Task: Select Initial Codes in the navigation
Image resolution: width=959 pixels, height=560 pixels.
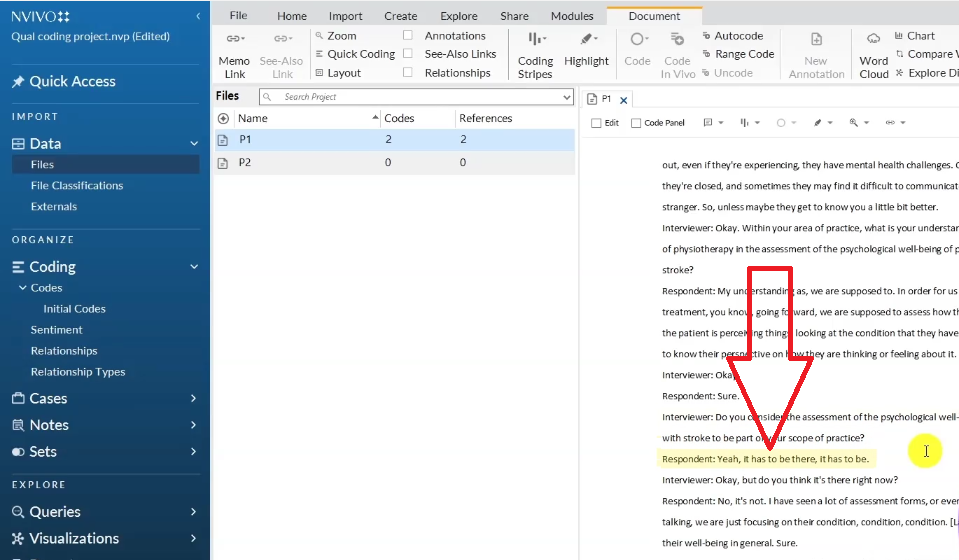Action: (74, 309)
